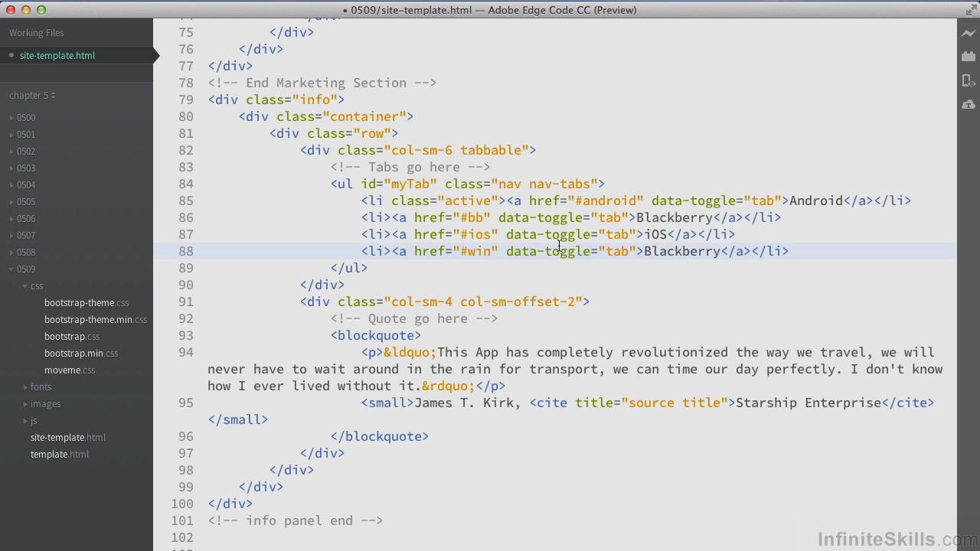Open Edge Inspect device preview icon

tap(969, 80)
